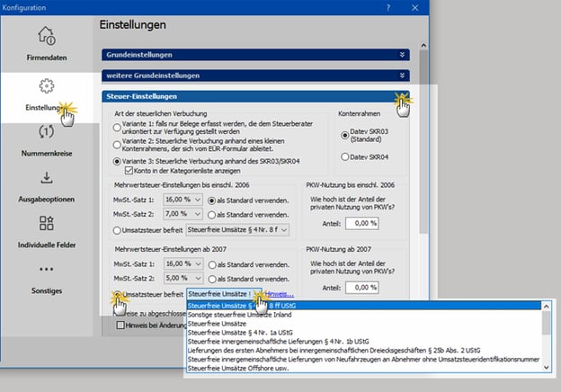Select Variante 2 radio button
561x392 pixels.
[x=118, y=146]
